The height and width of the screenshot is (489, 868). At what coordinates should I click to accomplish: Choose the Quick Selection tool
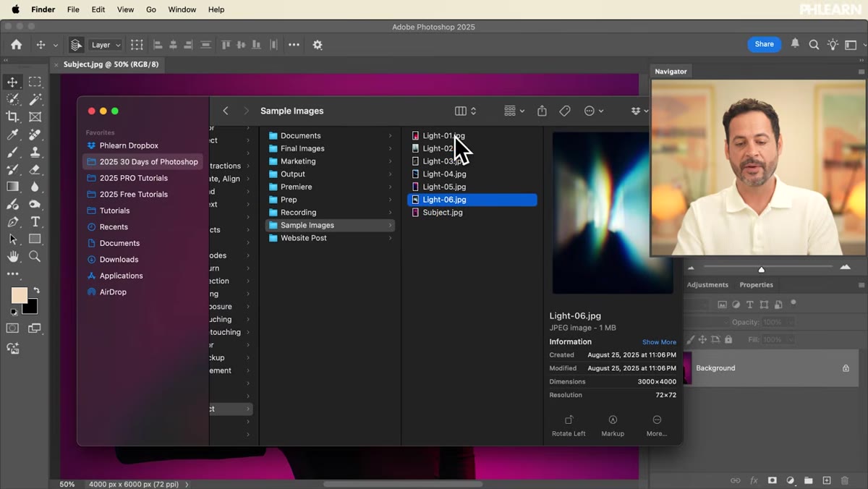coord(12,99)
